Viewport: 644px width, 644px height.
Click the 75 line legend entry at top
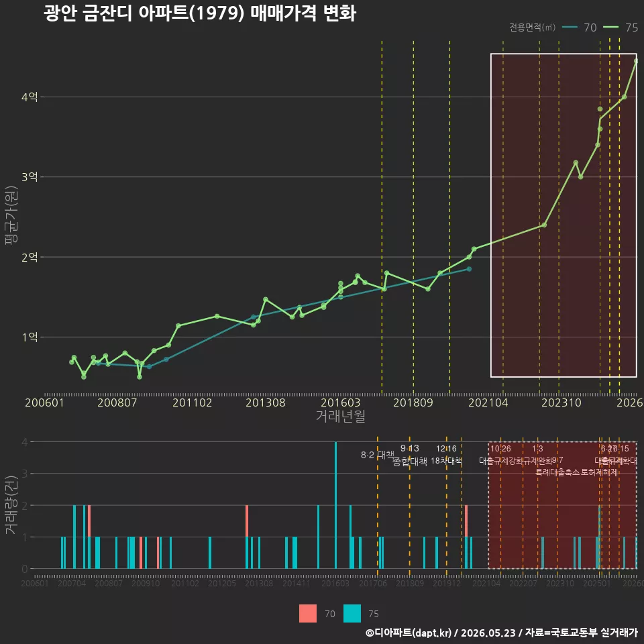(x=621, y=27)
